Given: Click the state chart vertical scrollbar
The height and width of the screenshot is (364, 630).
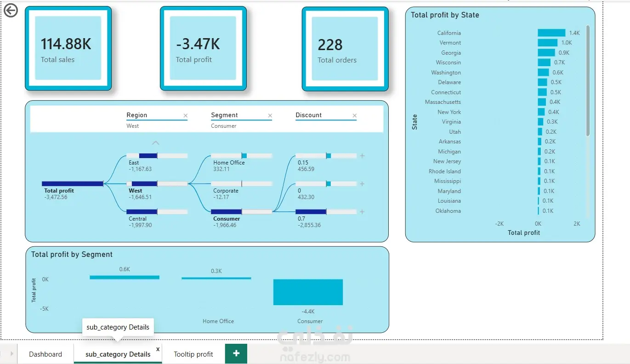Looking at the screenshot, I should 588,80.
